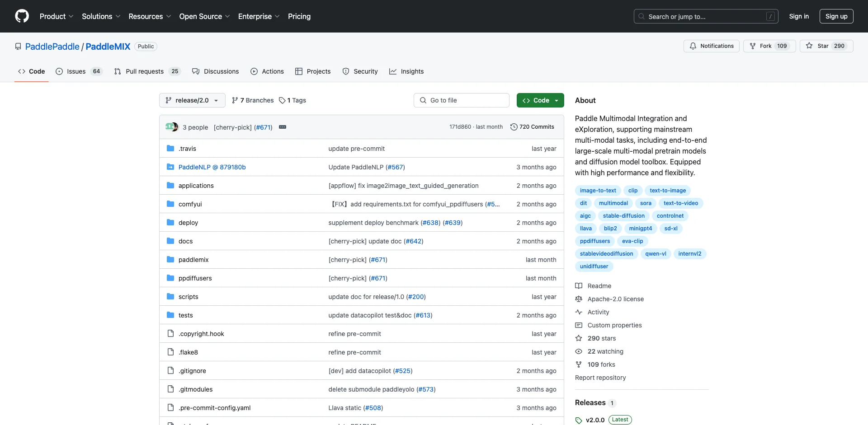Viewport: 868px width, 425px height.
Task: Open the Open Source menu dropdown
Action: pyautogui.click(x=205, y=16)
